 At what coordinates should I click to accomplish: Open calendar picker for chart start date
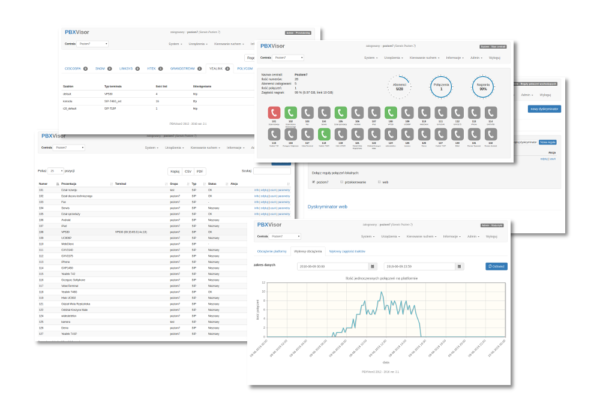pyautogui.click(x=372, y=266)
